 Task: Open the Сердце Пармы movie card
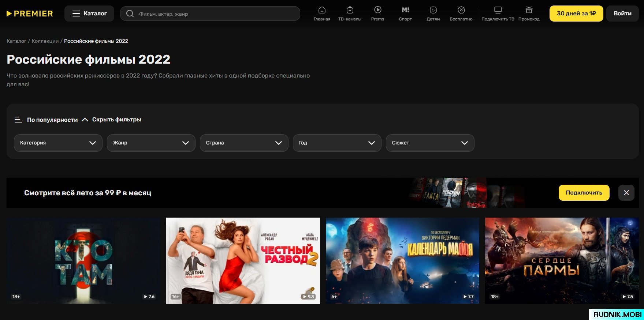562,261
